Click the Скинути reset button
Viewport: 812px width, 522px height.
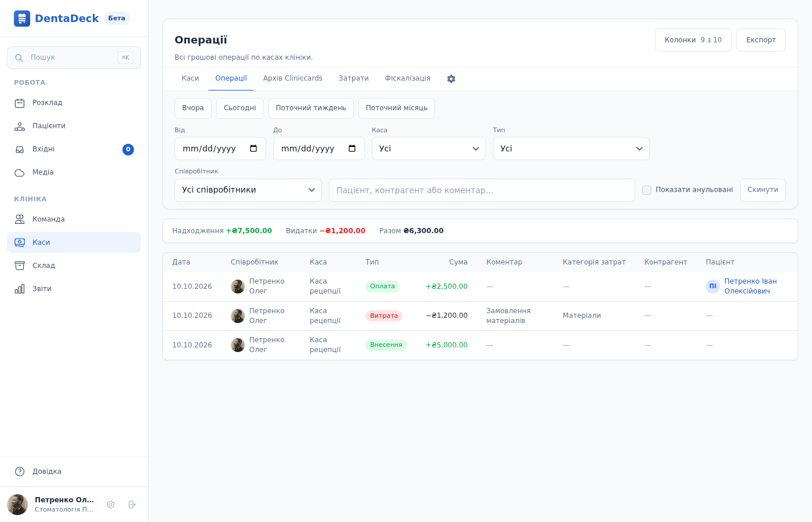(x=763, y=190)
